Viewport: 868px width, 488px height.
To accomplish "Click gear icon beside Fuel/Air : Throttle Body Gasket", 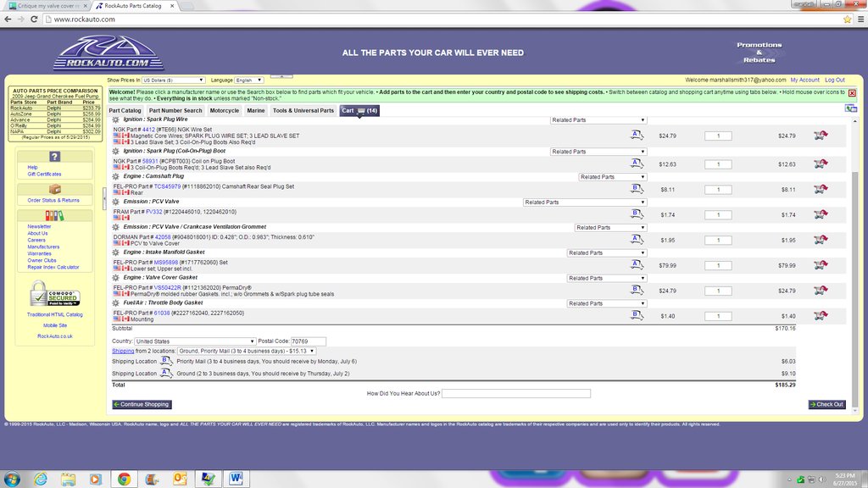I will click(x=115, y=303).
